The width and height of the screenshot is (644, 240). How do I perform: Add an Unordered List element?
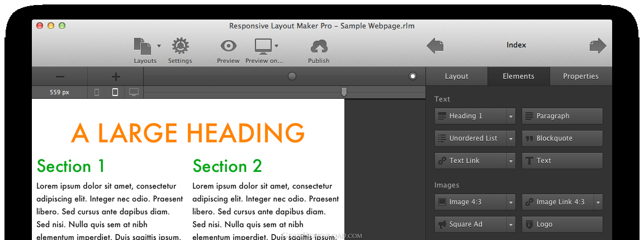coord(470,138)
